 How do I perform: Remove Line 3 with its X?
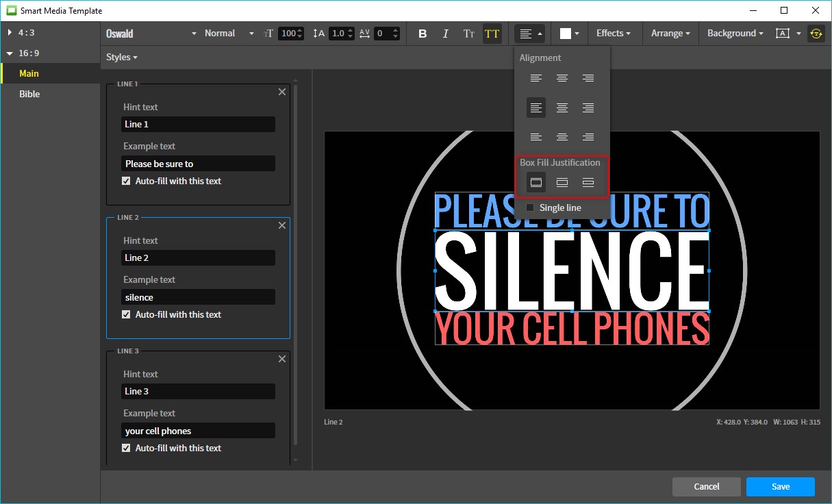282,359
